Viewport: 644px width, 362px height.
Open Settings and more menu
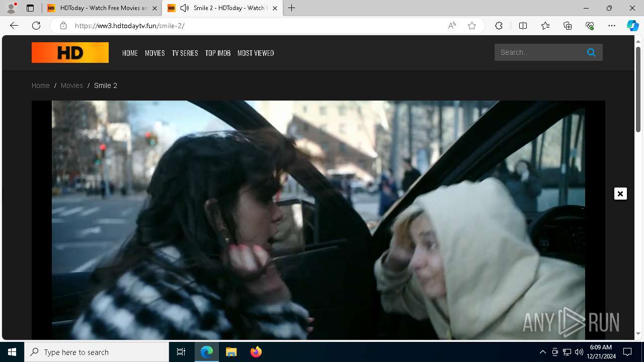tap(612, 26)
